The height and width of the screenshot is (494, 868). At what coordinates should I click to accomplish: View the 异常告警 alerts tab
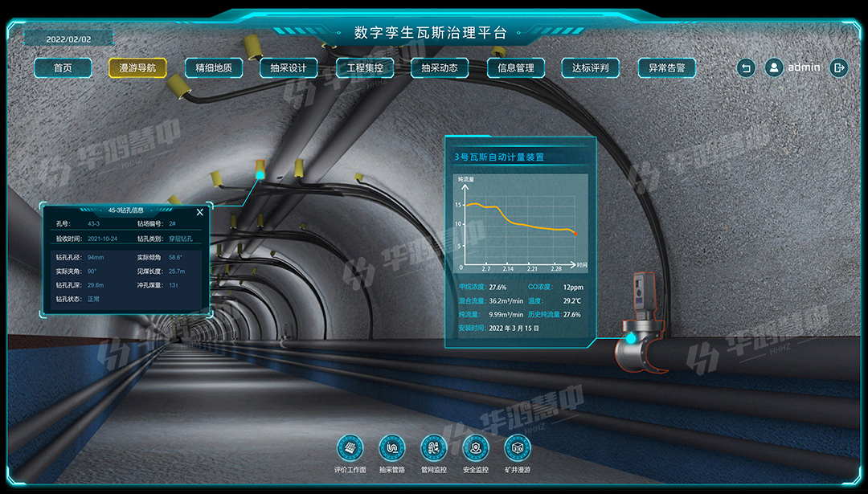pyautogui.click(x=666, y=68)
